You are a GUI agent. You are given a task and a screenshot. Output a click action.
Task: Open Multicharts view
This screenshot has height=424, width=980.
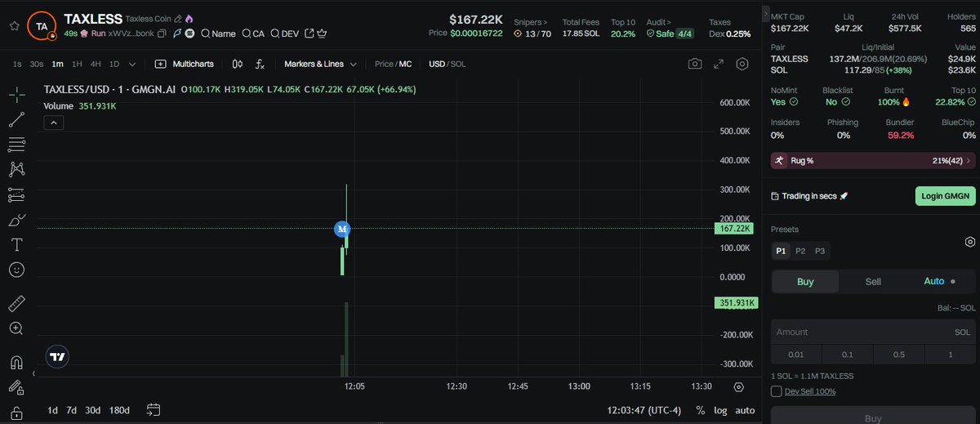[185, 64]
